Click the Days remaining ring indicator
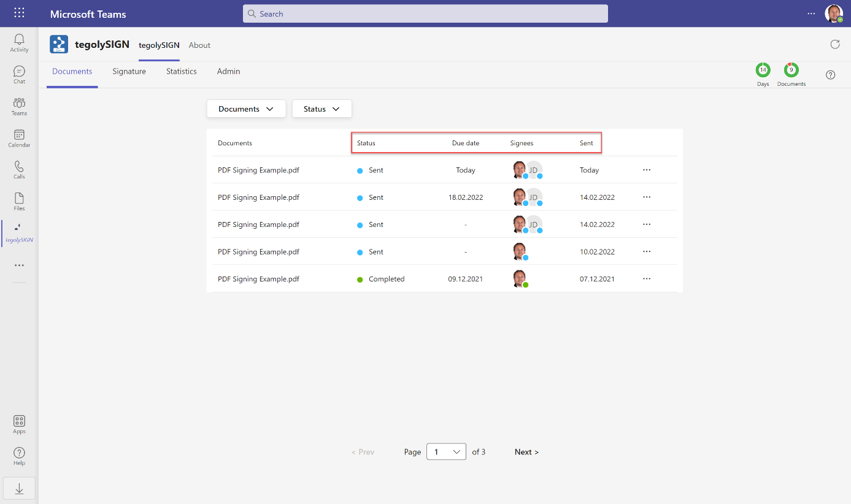 (x=763, y=70)
